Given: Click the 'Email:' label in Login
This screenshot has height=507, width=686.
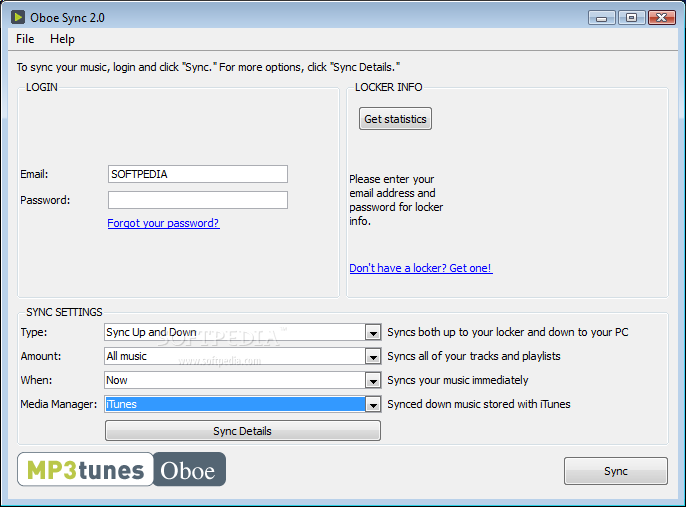Looking at the screenshot, I should click(x=34, y=174).
